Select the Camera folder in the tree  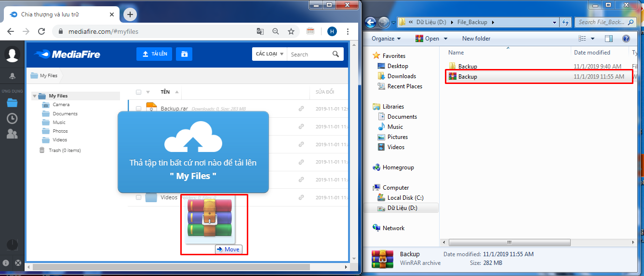(x=61, y=105)
